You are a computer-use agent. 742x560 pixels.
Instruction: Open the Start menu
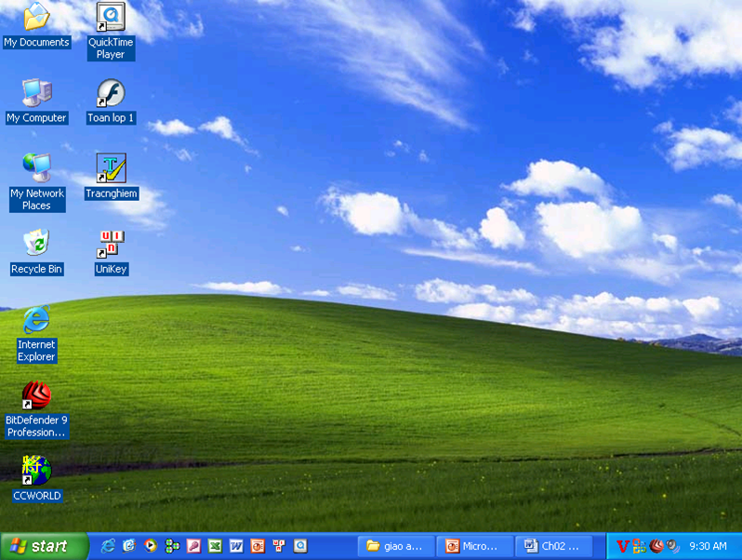(44, 546)
